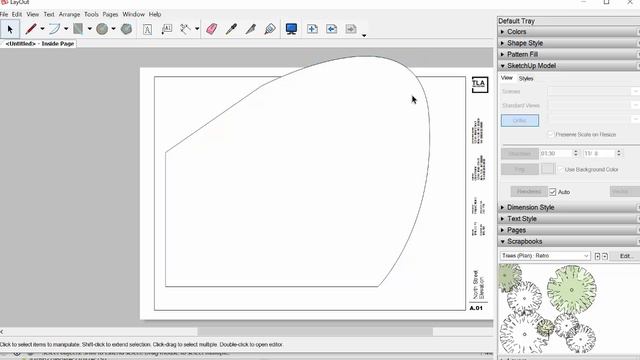Select the large green tree scrapbook item
The height and width of the screenshot is (360, 640).
[572, 289]
